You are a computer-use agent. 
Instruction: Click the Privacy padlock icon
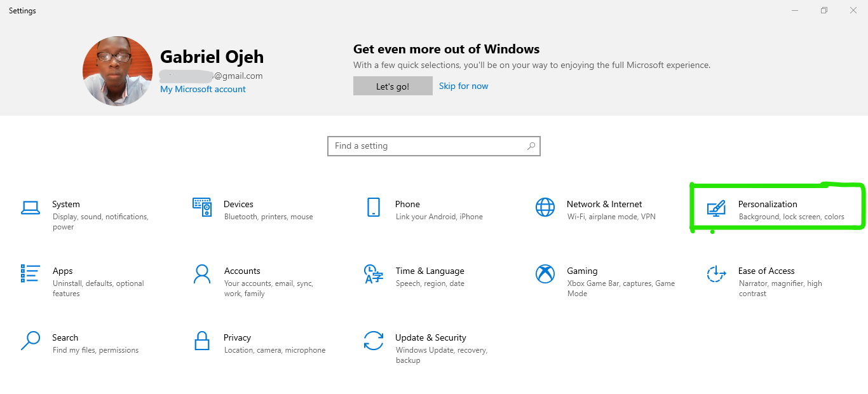tap(202, 341)
